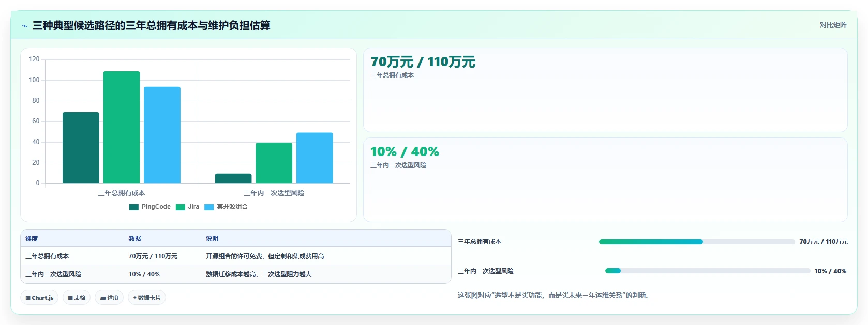Click the 数据 column header
Viewport: 868px width, 325px height.
[x=135, y=239]
